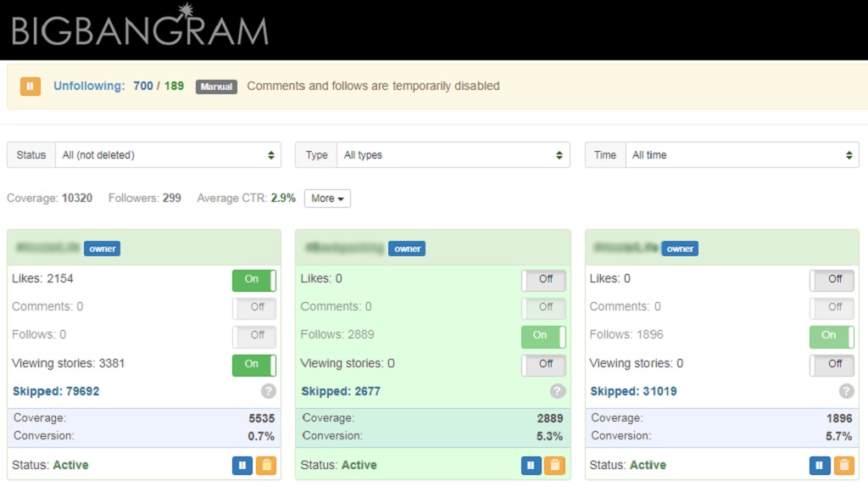The width and height of the screenshot is (868, 492).
Task: Delete the campaign with Likes: 2154
Action: click(266, 466)
